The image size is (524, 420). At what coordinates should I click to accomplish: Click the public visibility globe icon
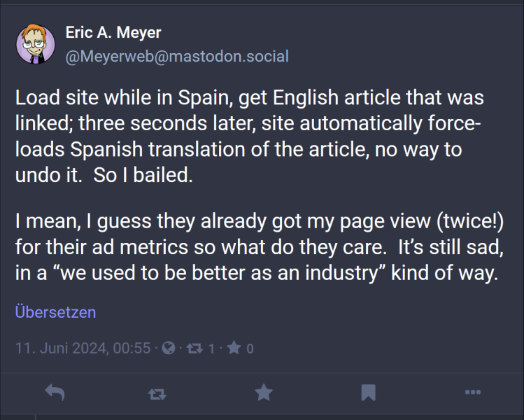[x=168, y=348]
